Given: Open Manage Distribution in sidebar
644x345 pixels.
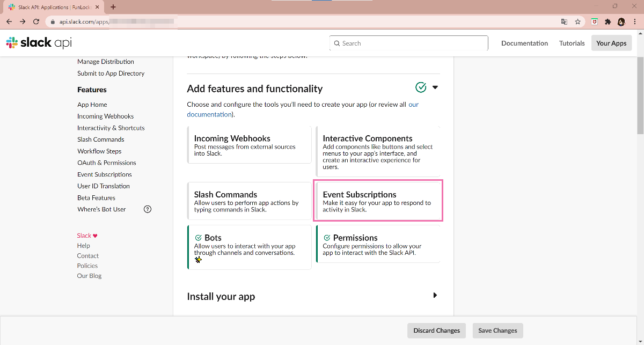Looking at the screenshot, I should point(106,62).
